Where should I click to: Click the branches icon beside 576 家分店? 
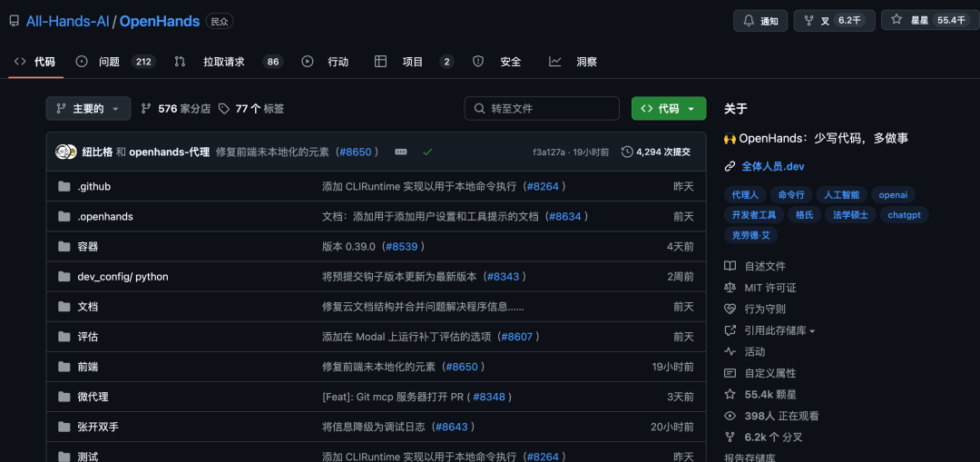(146, 109)
